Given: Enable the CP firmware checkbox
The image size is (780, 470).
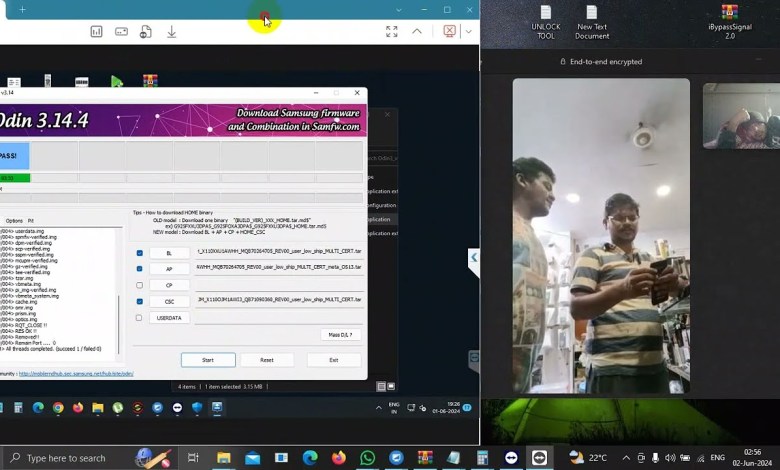Looking at the screenshot, I should pos(139,285).
